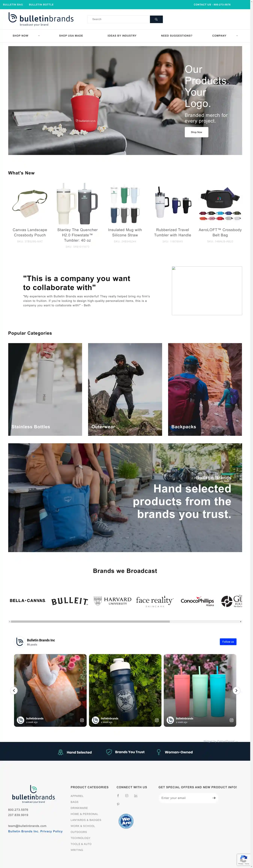253x868 pixels.
Task: Submit email with the arrow icon
Action: pos(214,798)
